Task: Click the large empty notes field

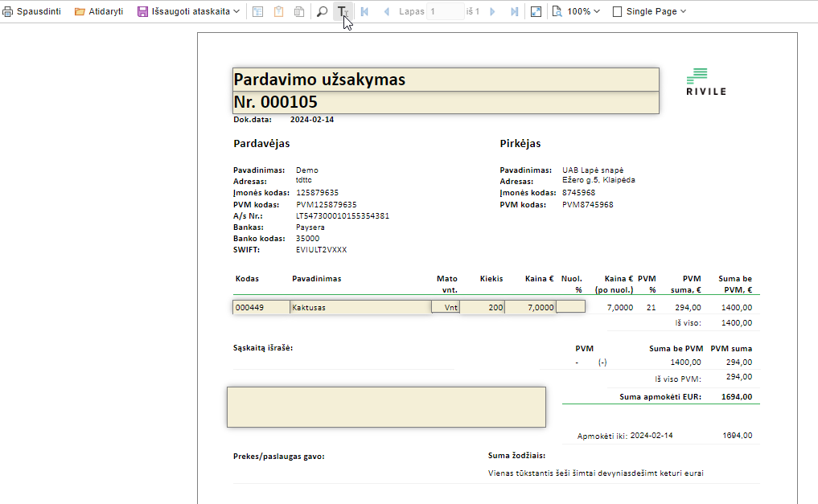Action: 386,407
